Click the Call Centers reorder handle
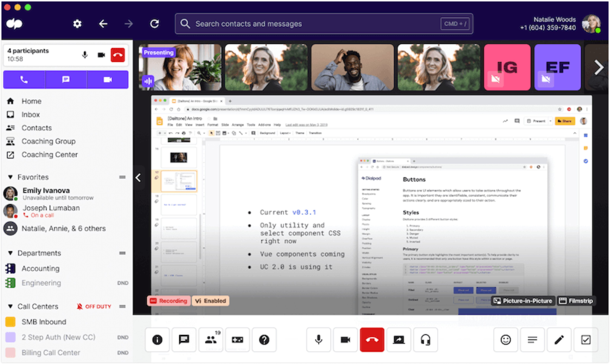610x364 pixels. click(x=122, y=306)
